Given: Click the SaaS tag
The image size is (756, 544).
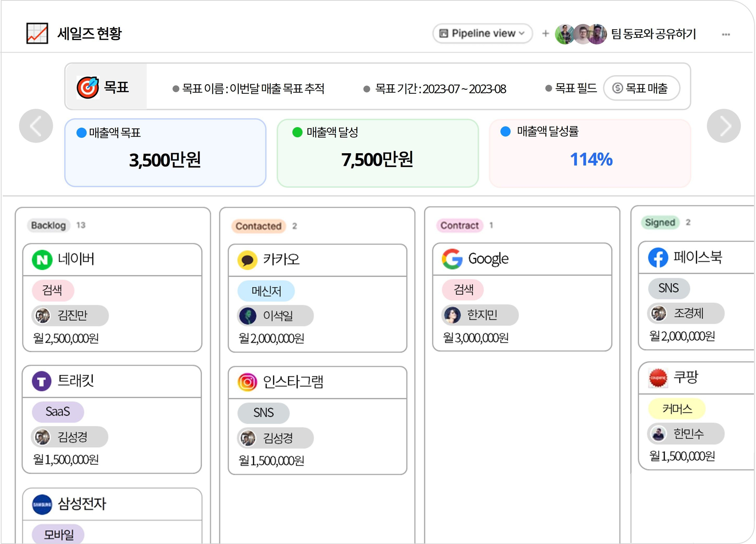Looking at the screenshot, I should click(x=57, y=412).
